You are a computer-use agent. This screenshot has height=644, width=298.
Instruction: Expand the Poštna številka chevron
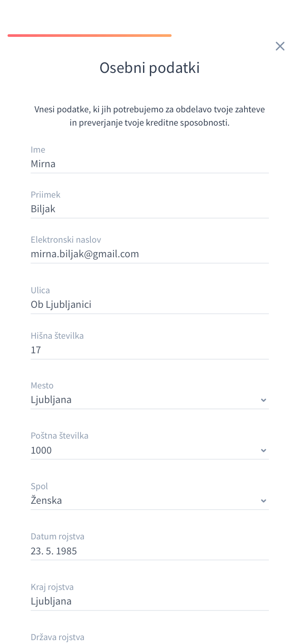click(264, 451)
